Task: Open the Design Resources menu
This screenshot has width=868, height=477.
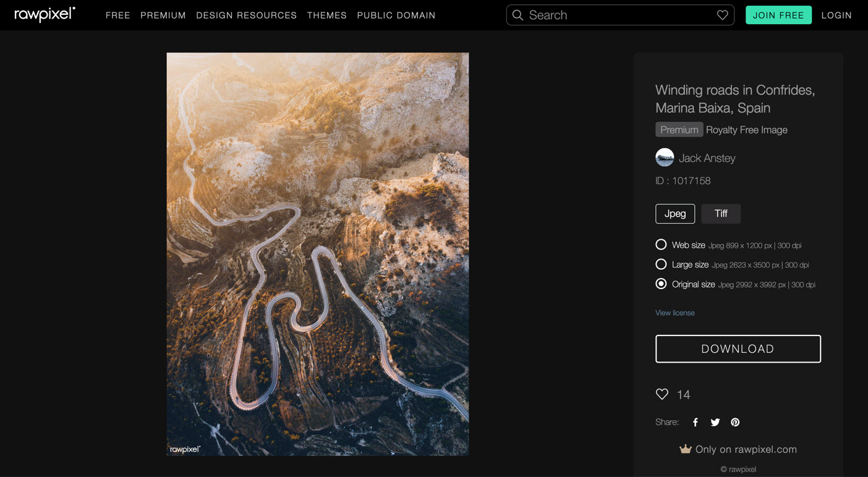Action: click(x=246, y=15)
